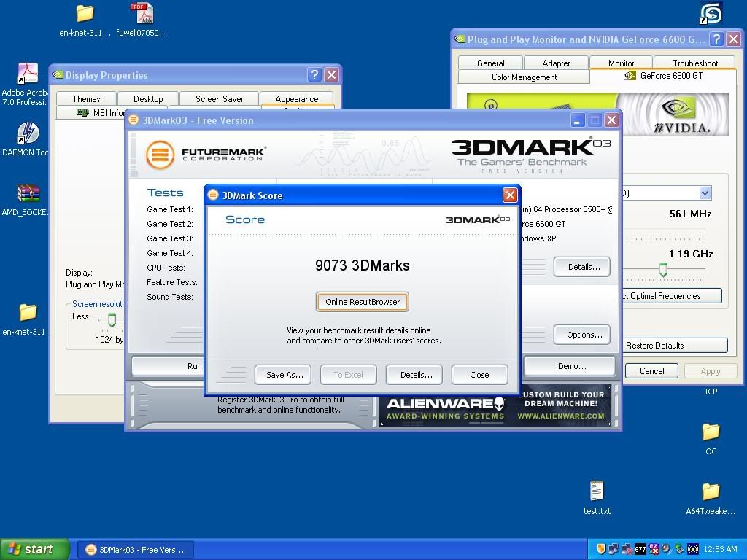The image size is (747, 560).
Task: Click 677 temperature tray icon
Action: pos(640,549)
